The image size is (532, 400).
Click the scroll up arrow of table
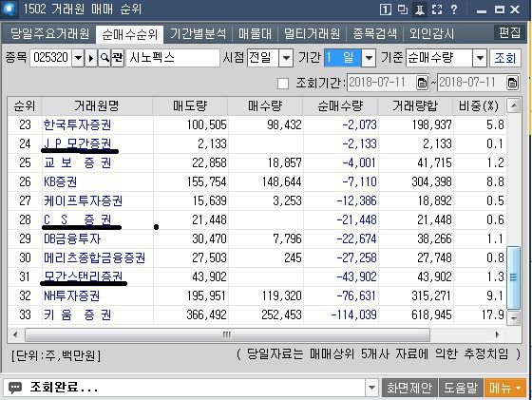click(x=513, y=105)
